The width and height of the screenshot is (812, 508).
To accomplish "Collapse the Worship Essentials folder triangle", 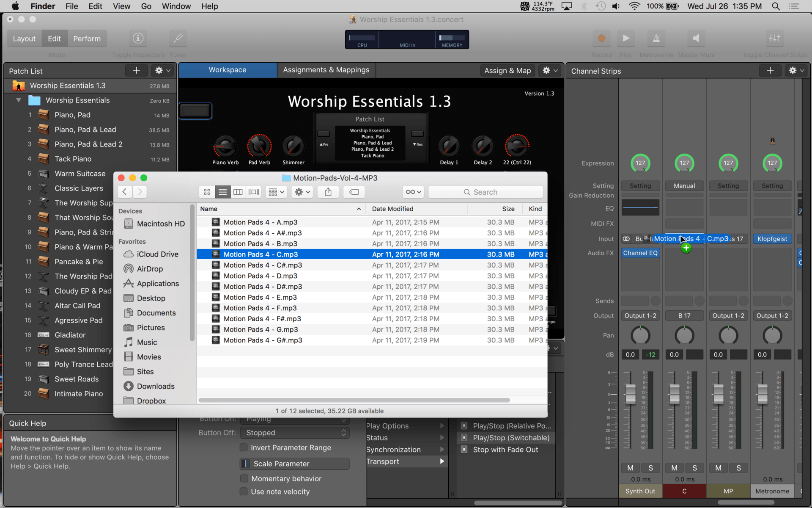I will point(19,100).
